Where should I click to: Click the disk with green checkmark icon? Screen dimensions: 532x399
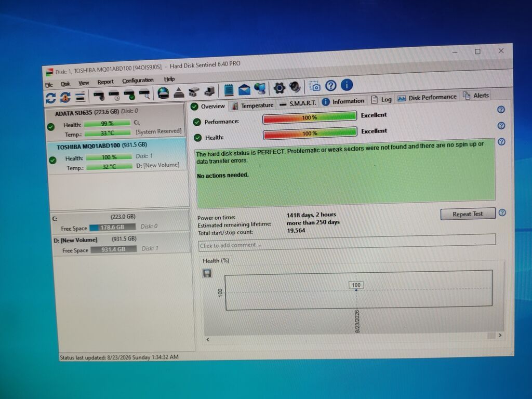coord(129,95)
